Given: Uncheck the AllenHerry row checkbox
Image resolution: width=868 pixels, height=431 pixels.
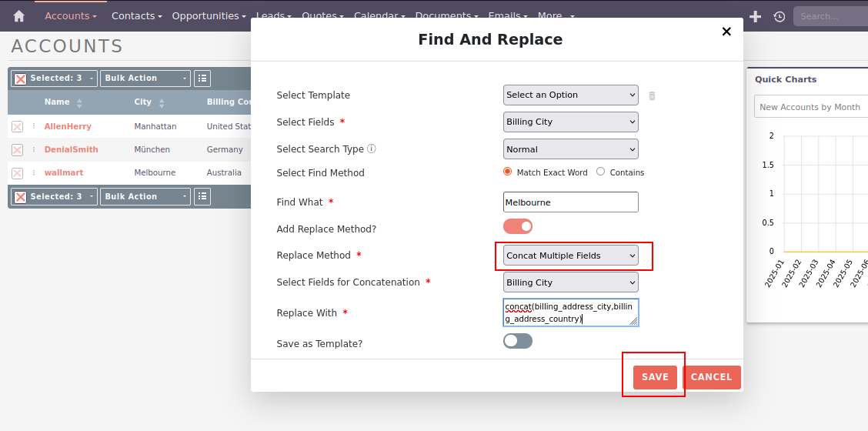Looking at the screenshot, I should 17,126.
